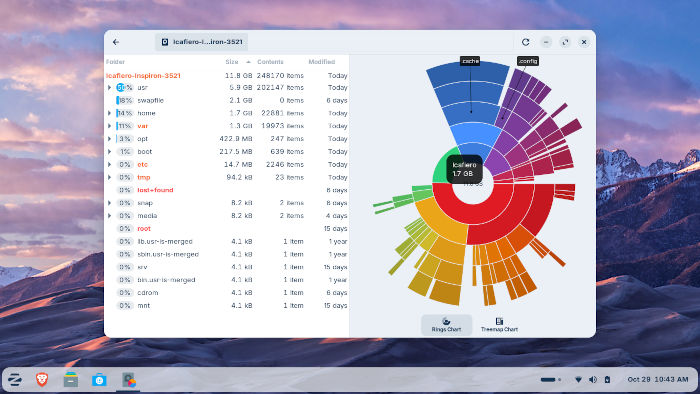
Task: Maximize the disk analyzer window
Action: pyautogui.click(x=565, y=42)
